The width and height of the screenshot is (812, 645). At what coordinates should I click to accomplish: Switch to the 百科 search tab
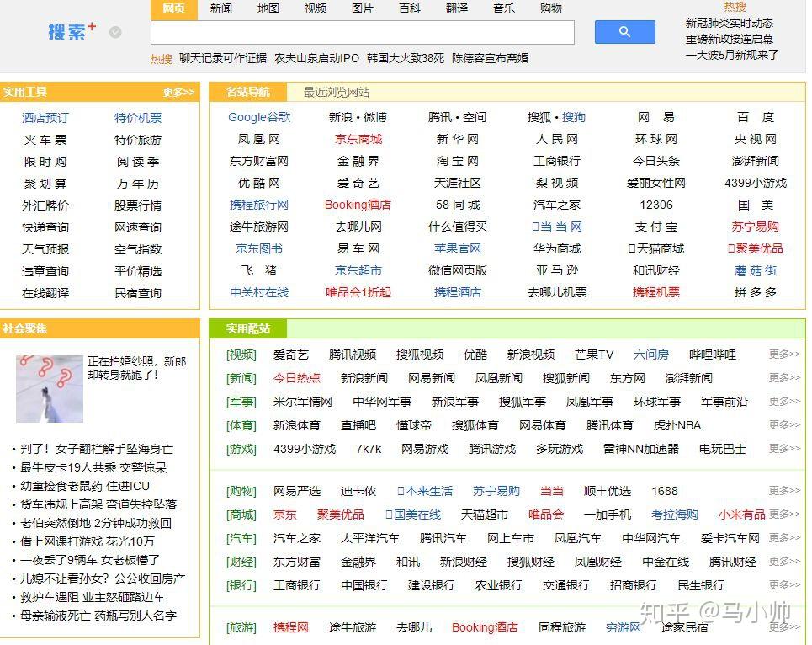point(410,8)
